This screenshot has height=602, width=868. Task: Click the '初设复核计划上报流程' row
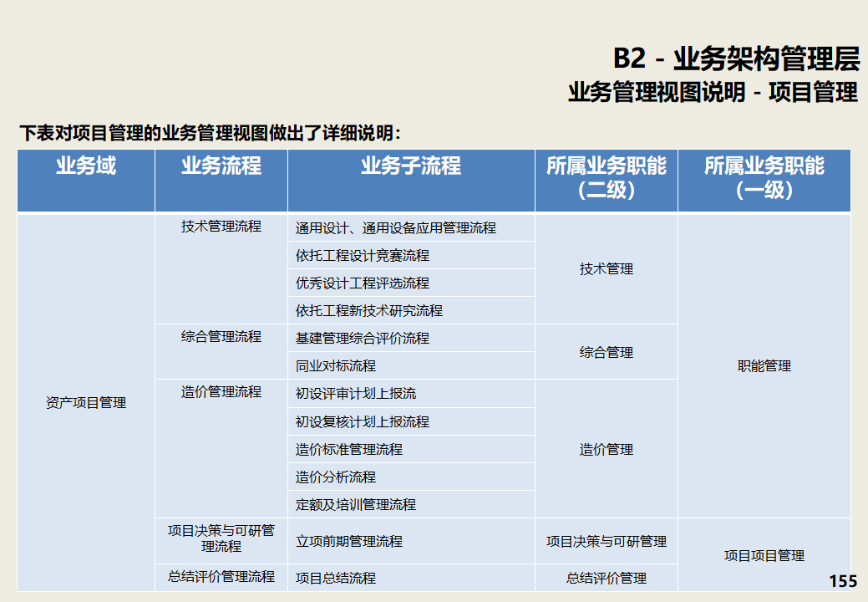411,421
